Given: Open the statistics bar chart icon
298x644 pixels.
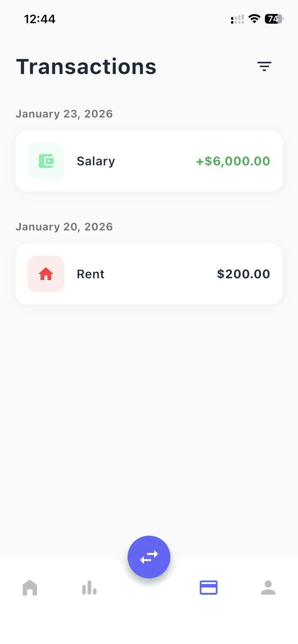Looking at the screenshot, I should point(89,587).
